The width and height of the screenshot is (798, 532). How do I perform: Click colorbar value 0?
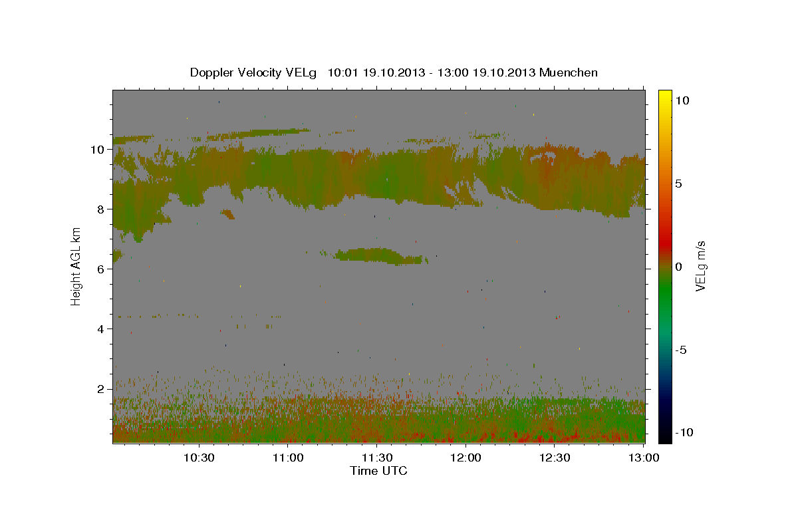[x=679, y=266]
